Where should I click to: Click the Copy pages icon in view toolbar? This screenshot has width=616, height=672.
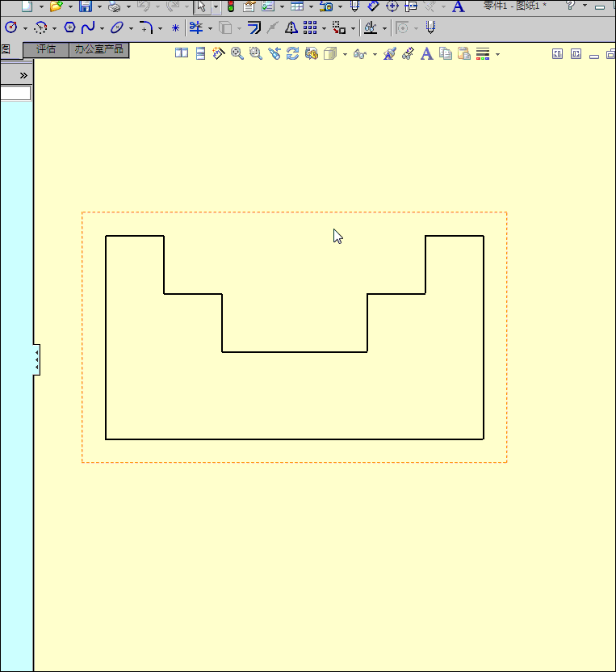[x=446, y=53]
